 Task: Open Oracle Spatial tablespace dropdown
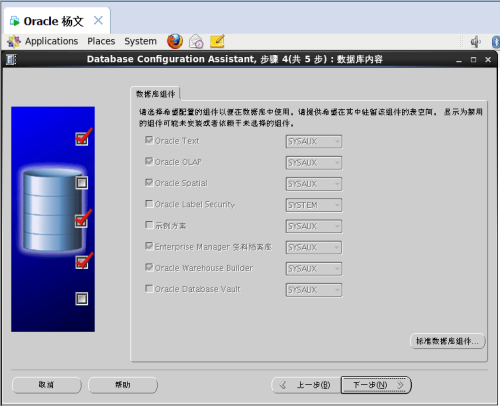[314, 184]
